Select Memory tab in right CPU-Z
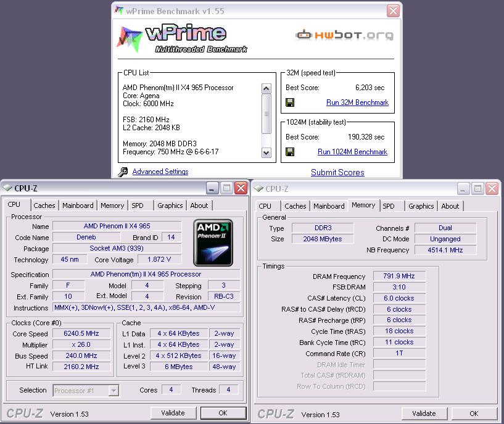 coord(363,205)
